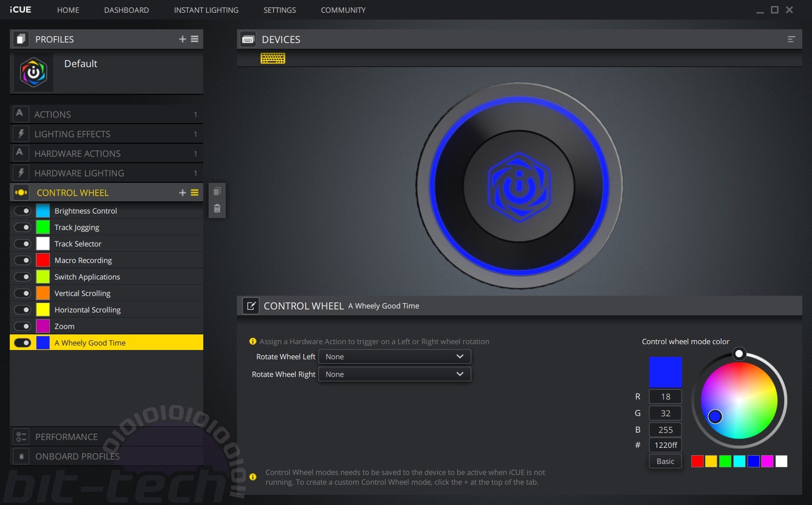
Task: Open the Settings tab
Action: [279, 10]
